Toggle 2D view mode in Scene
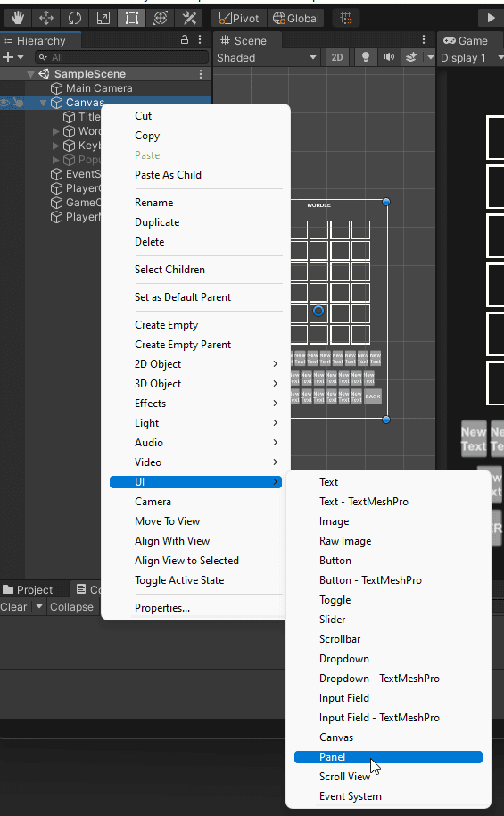 point(337,57)
